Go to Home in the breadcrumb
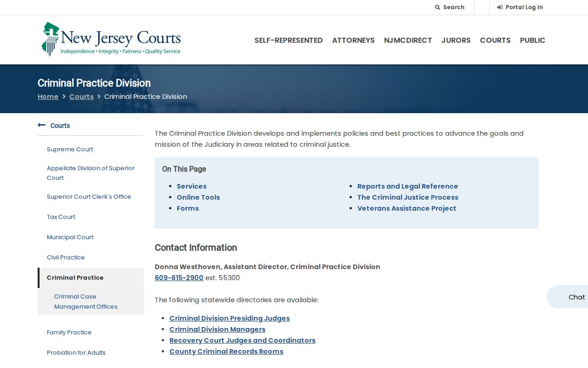Image resolution: width=588 pixels, height=368 pixels. 48,97
